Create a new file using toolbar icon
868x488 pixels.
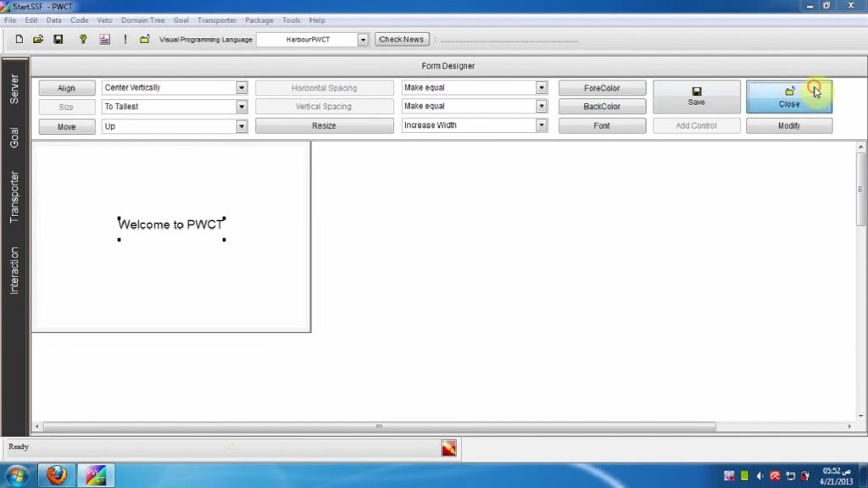(19, 38)
